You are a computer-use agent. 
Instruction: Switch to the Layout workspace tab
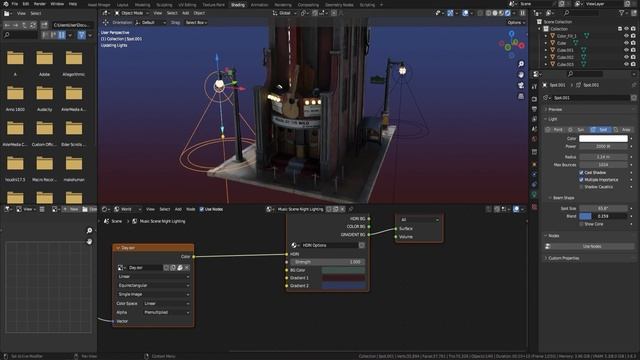pos(122,5)
